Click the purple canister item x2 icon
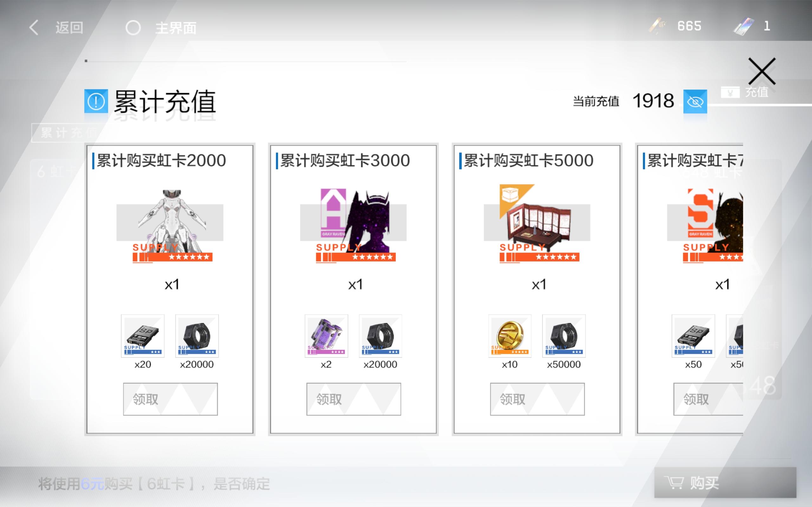 point(326,336)
